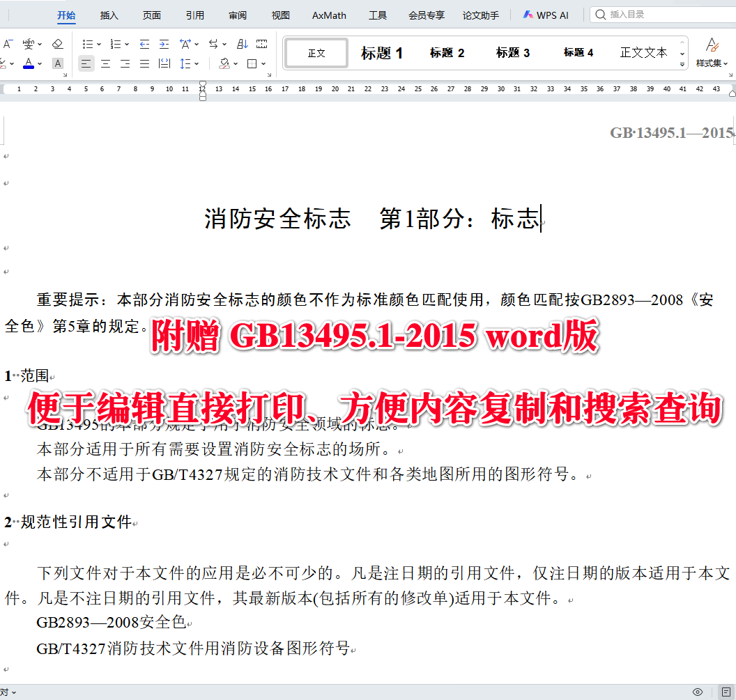Open the font color dropdown arrow
Viewport: 736px width, 700px height.
(40, 63)
